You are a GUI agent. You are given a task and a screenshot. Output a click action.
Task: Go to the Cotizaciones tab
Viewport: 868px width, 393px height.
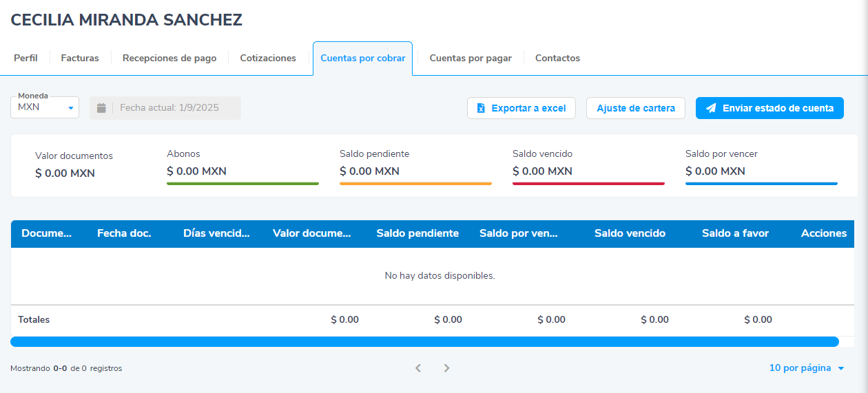[x=268, y=59]
